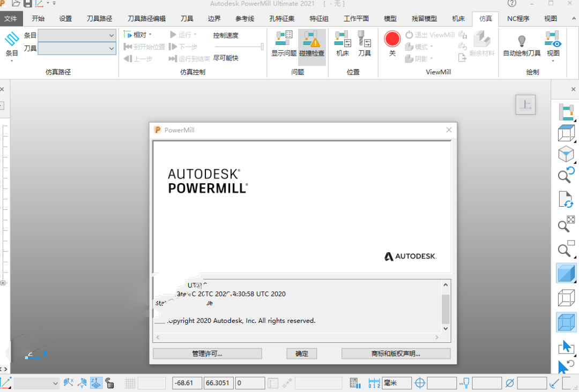Open the 相对 dropdown
This screenshot has width=579, height=392.
coord(138,35)
